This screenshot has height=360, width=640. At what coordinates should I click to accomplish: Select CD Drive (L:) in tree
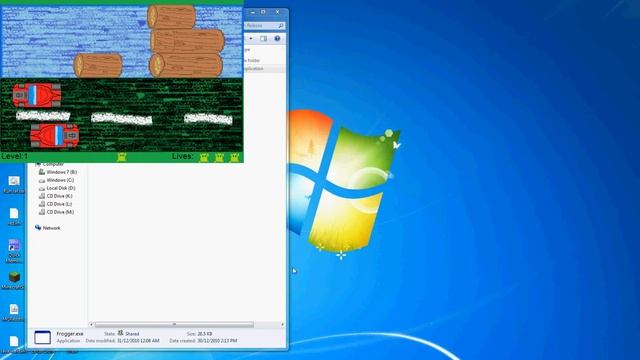(x=56, y=204)
